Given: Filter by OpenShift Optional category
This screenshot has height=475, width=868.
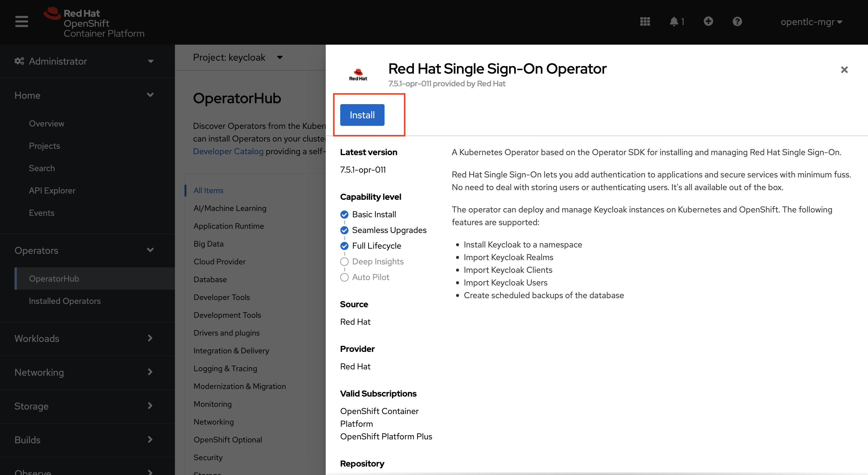Looking at the screenshot, I should coord(227,440).
